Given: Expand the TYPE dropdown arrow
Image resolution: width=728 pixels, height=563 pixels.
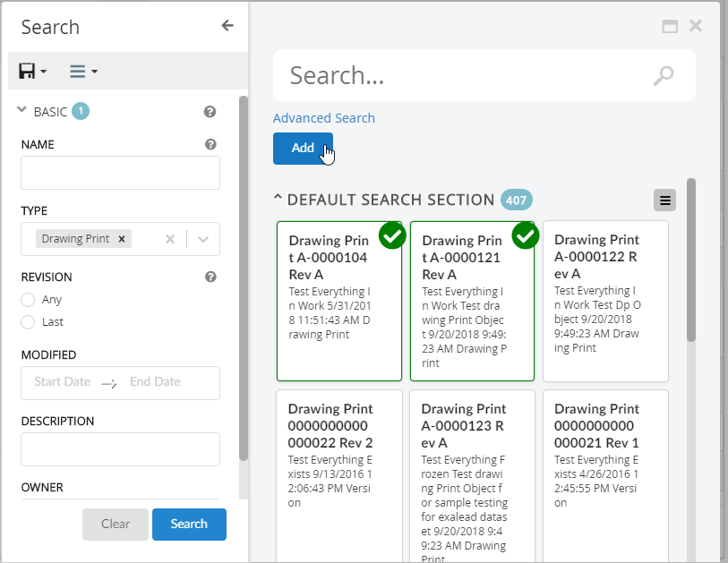Looking at the screenshot, I should [203, 239].
